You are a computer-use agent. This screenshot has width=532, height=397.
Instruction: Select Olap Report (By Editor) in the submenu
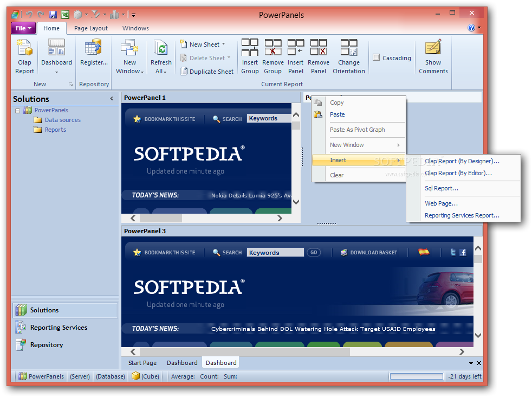(x=463, y=173)
